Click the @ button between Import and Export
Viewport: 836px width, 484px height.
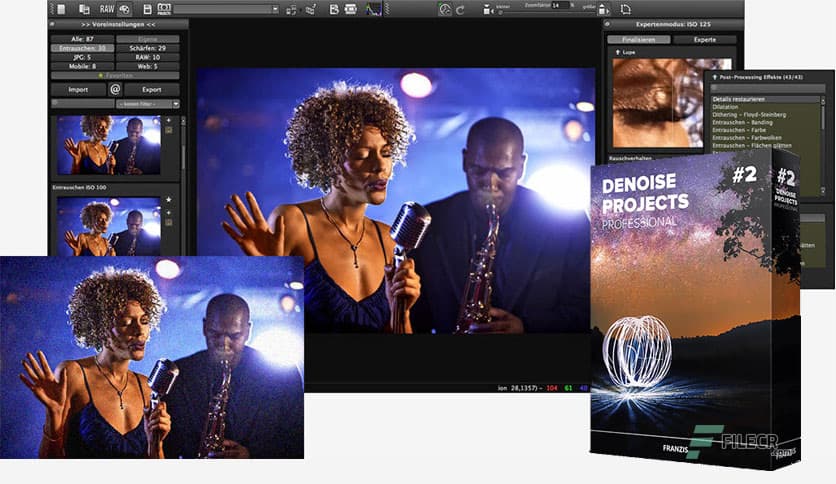115,90
